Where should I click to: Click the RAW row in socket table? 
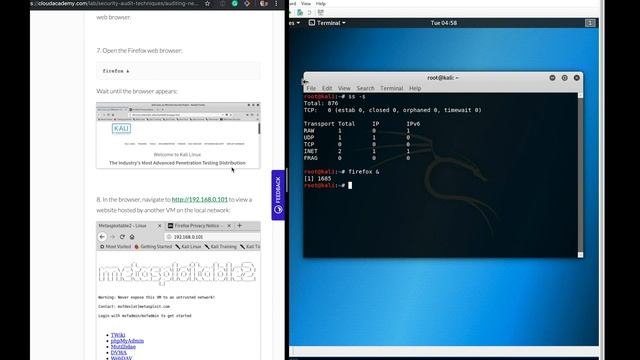pyautogui.click(x=357, y=131)
